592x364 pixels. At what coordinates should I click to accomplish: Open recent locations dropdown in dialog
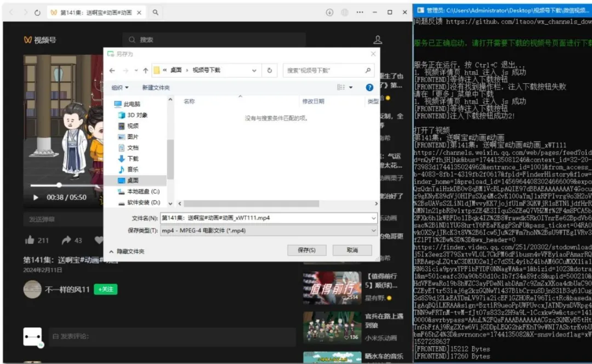click(136, 71)
